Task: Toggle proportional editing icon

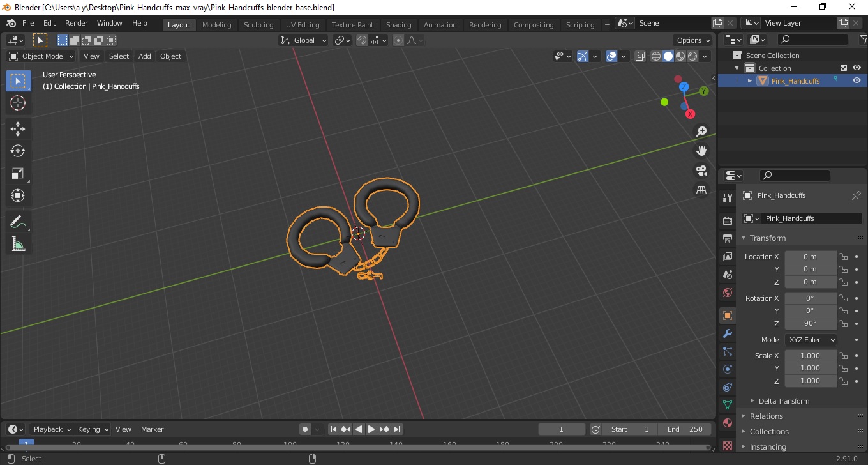Action: point(398,40)
